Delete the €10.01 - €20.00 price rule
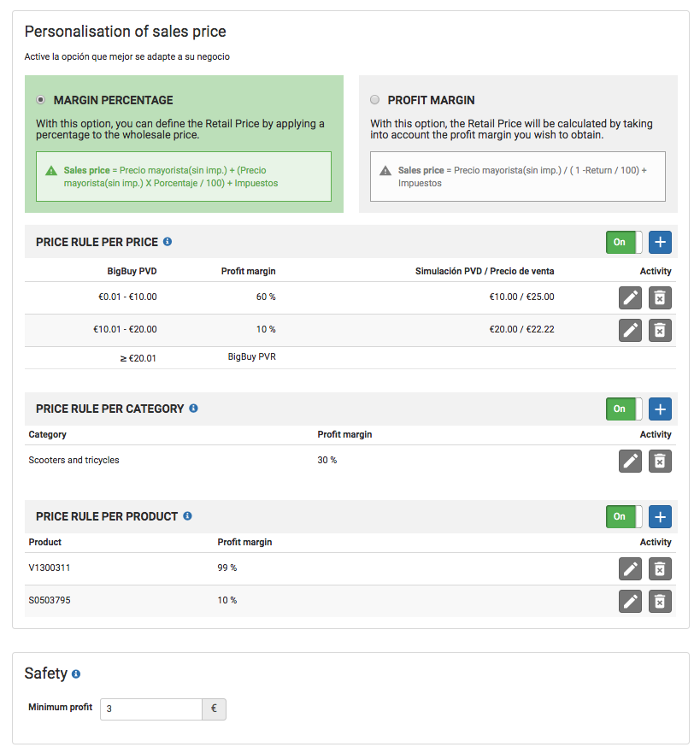Screen dimensions: 700x753 tap(660, 331)
